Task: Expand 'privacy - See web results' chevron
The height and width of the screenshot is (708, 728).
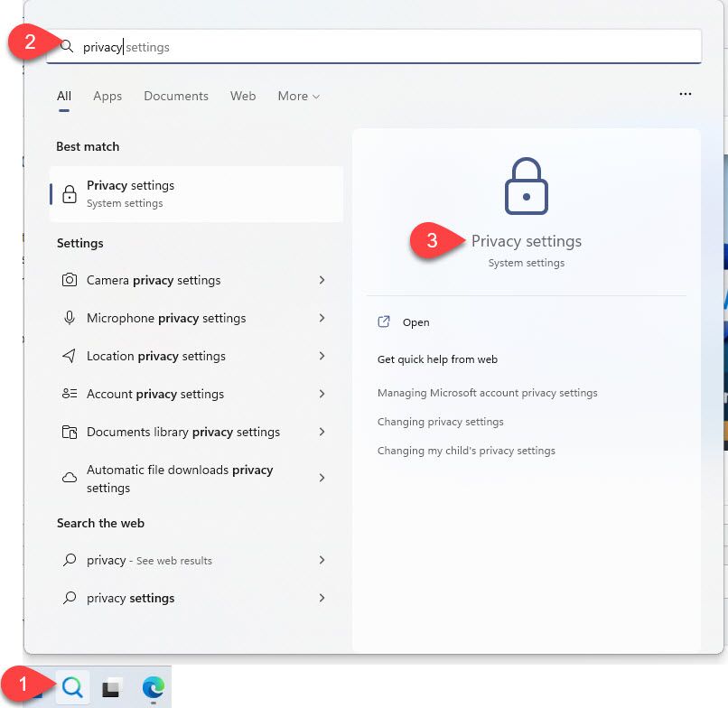Action: [x=322, y=560]
